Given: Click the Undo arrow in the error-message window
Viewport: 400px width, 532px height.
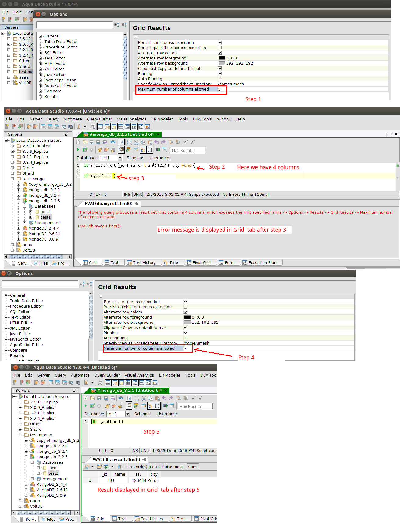Looking at the screenshot, I should pyautogui.click(x=156, y=142).
